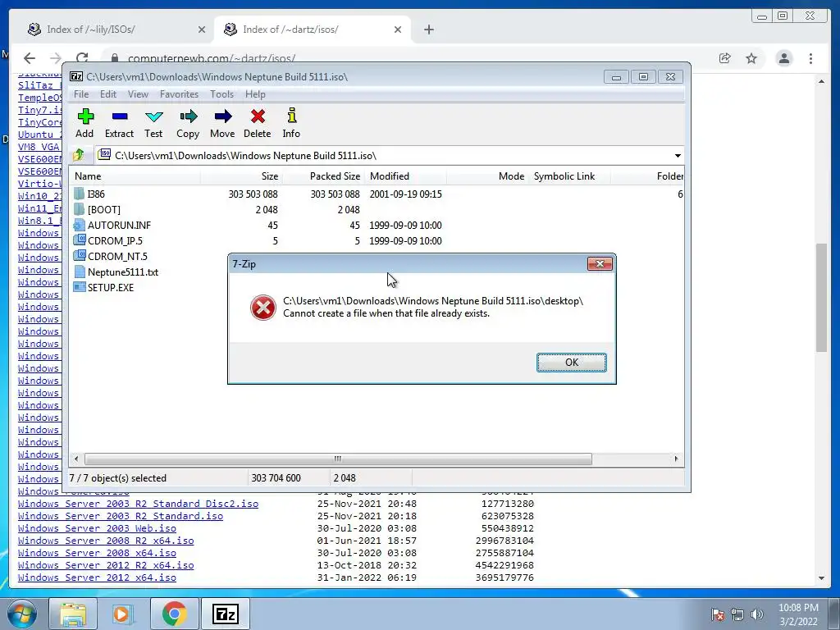Reload the page in Chrome
The width and height of the screenshot is (840, 630).
click(82, 58)
